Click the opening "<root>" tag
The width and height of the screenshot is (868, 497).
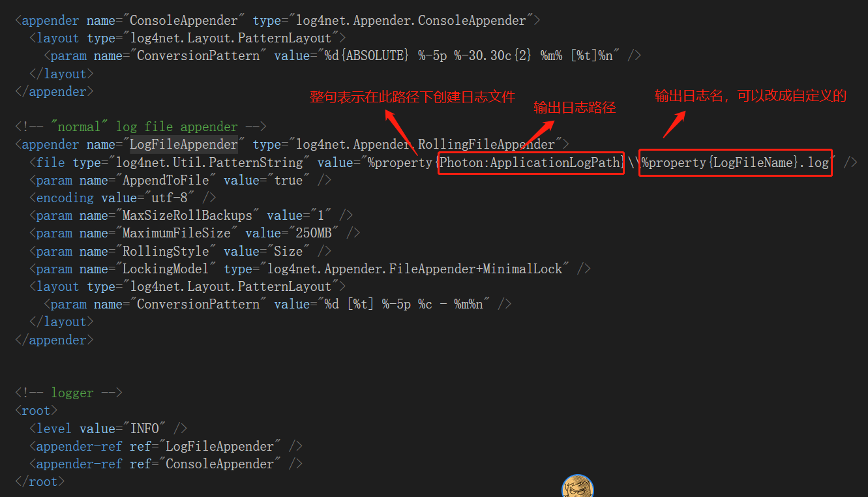[x=36, y=410]
